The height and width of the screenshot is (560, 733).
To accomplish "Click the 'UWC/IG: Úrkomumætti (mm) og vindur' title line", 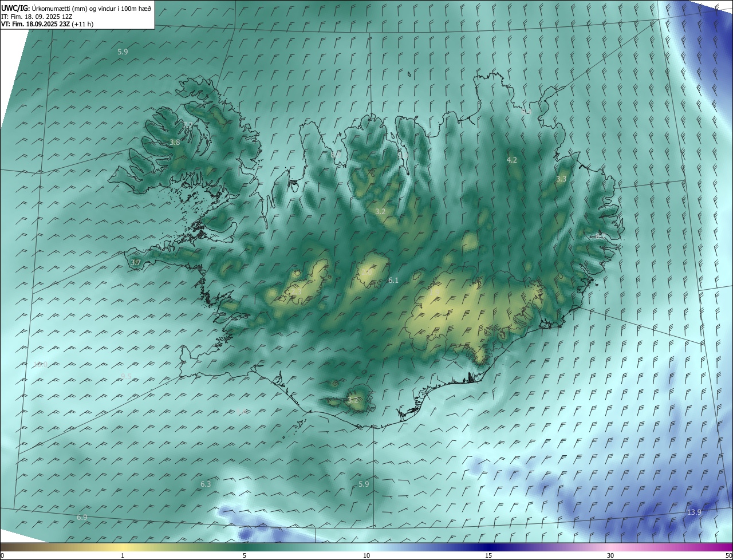I will point(76,8).
